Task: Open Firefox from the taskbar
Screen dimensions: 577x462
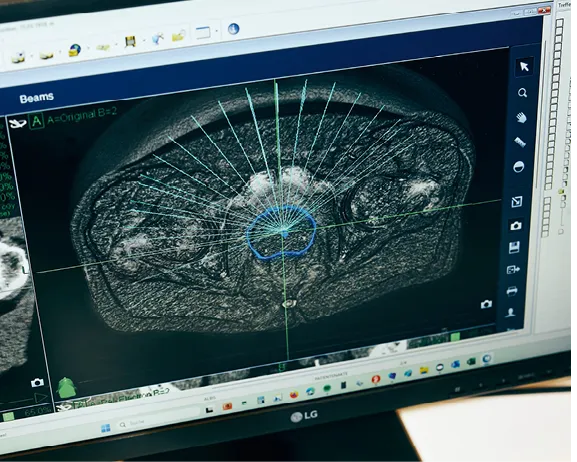Action: point(294,395)
